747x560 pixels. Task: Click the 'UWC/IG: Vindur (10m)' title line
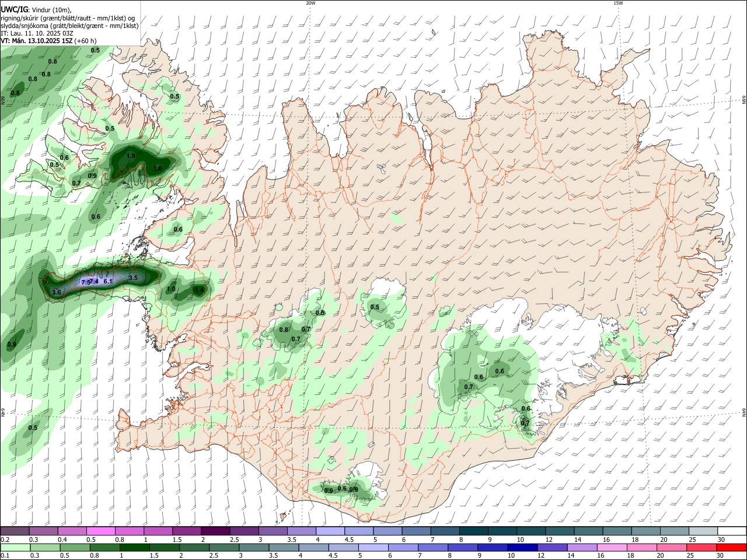[36, 10]
